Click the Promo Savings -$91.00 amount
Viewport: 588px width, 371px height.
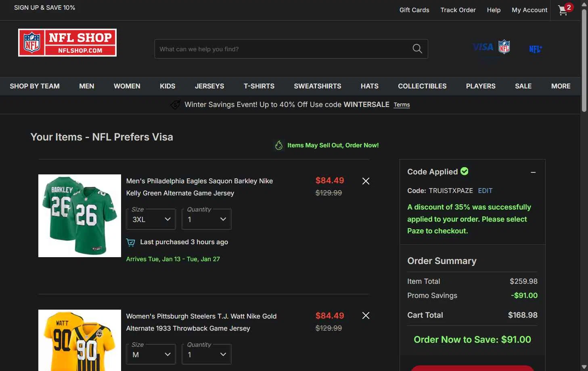point(524,296)
